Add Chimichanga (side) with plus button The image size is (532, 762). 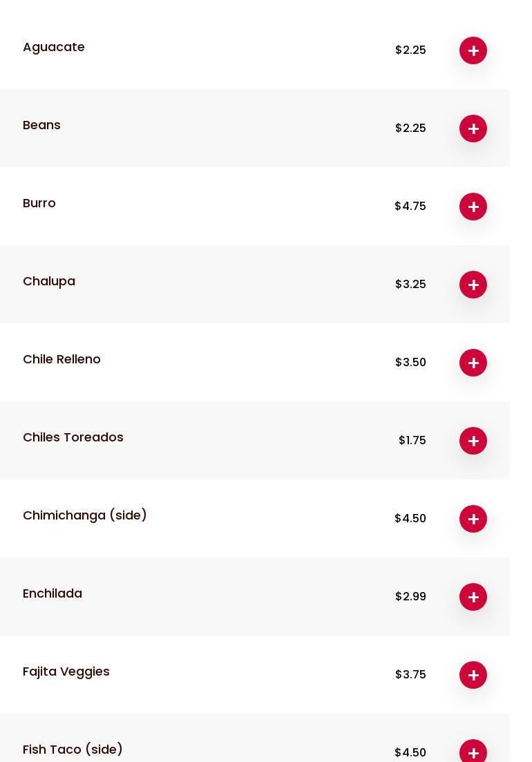point(473,519)
